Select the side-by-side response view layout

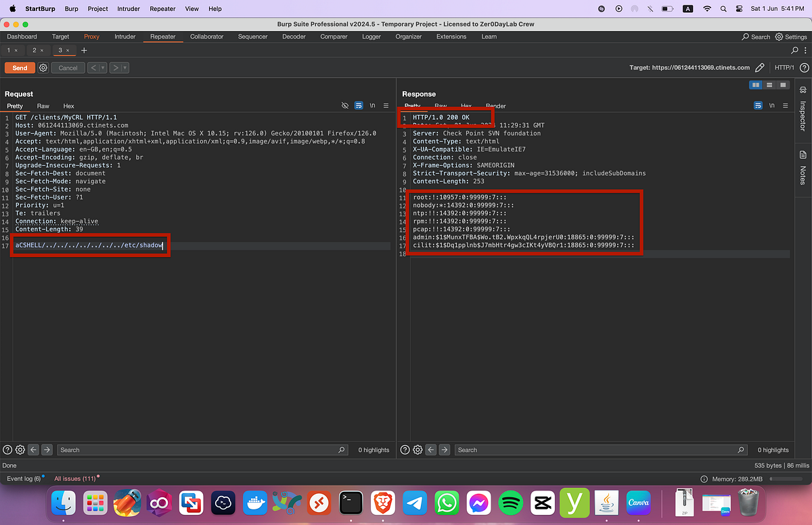(x=755, y=85)
